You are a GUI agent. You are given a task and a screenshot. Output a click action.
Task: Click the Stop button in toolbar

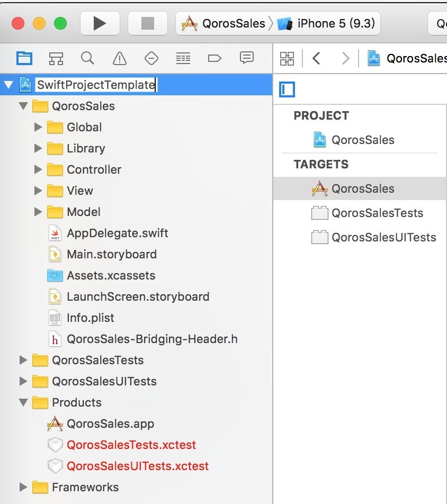147,23
